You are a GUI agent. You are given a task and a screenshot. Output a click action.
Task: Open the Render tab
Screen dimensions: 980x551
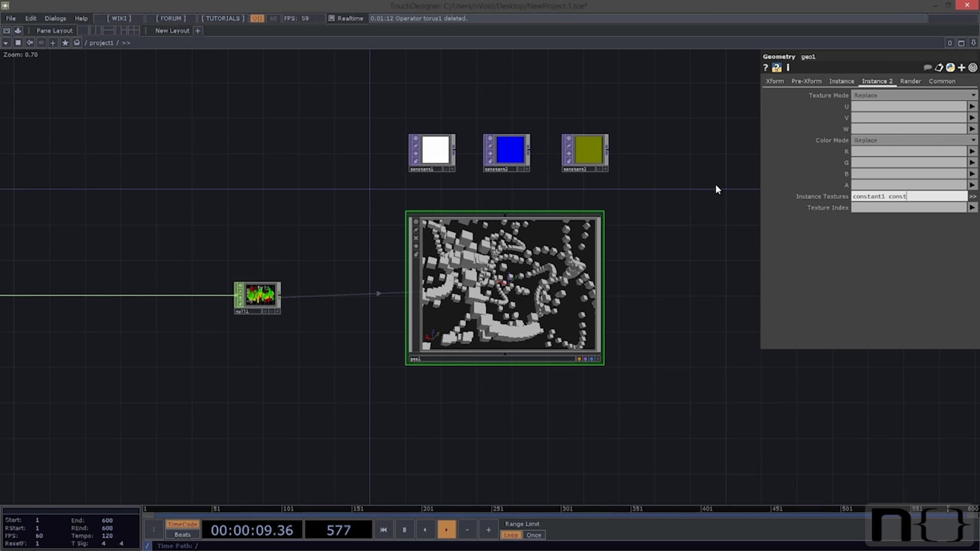click(910, 81)
